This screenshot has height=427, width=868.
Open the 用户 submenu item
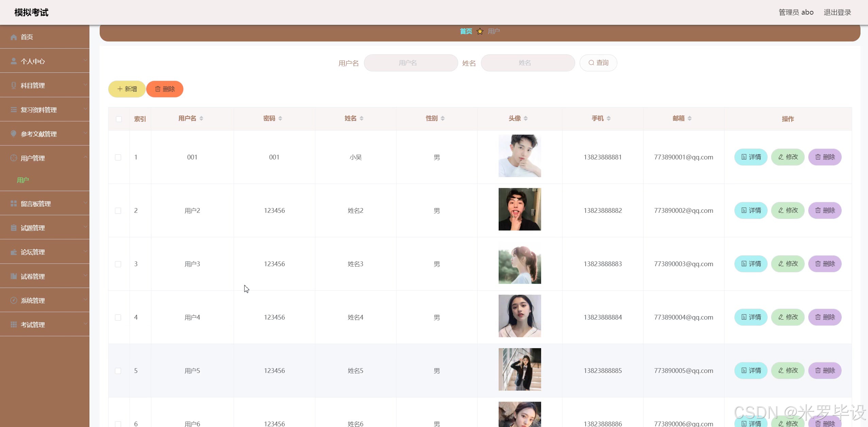[23, 180]
